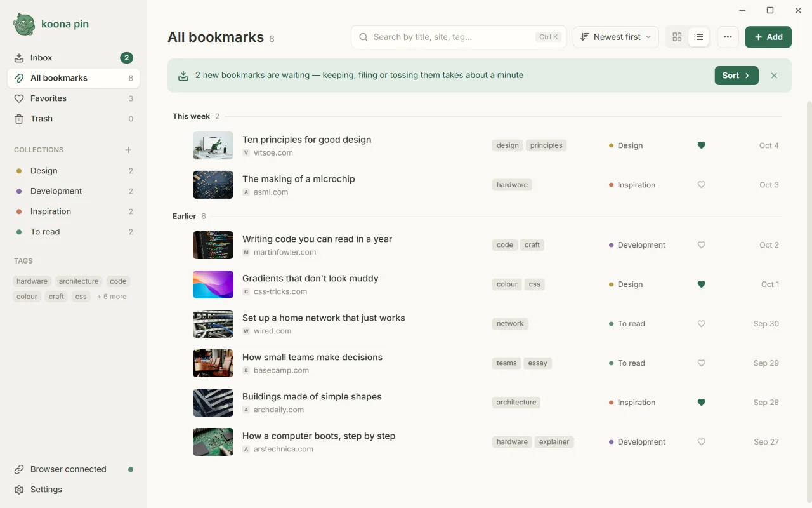Filter by the architecture tag in sidebar
The height and width of the screenshot is (508, 812).
[79, 281]
